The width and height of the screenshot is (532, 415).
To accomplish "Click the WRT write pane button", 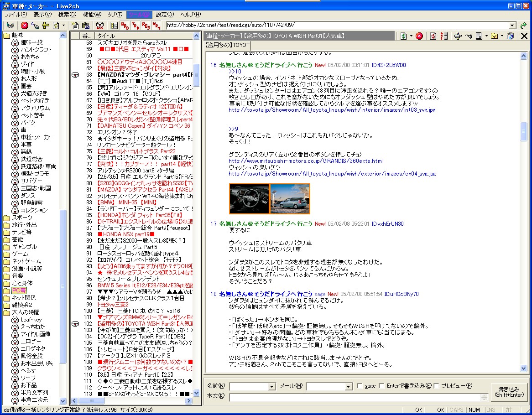I will click(156, 26).
